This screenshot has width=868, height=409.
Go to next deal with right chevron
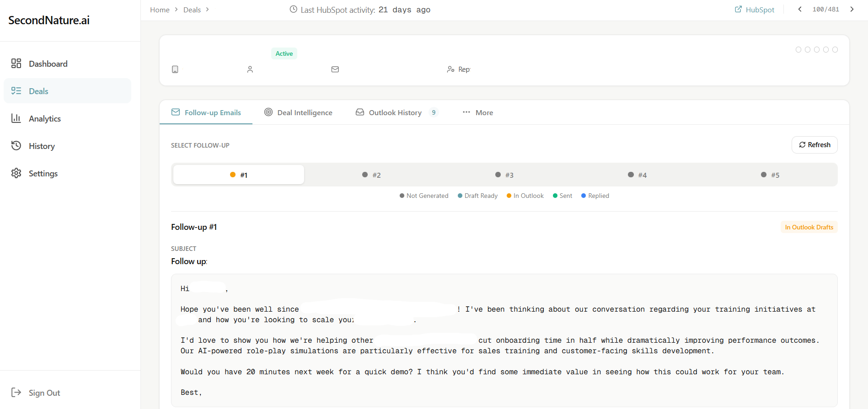tap(852, 10)
